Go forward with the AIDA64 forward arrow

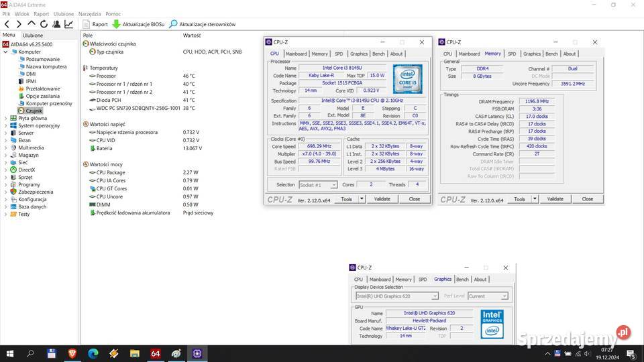[x=19, y=24]
